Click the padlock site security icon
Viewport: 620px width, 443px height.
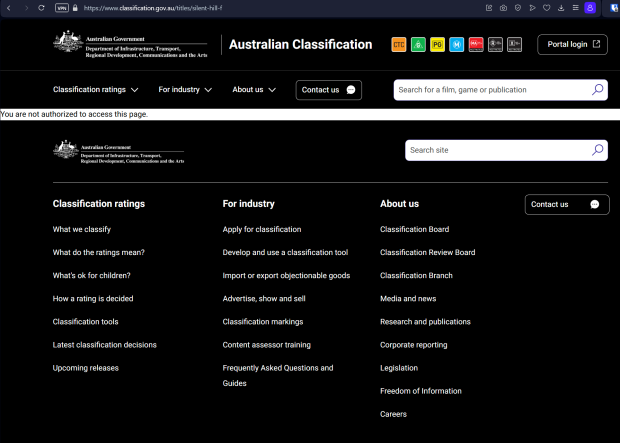75,8
